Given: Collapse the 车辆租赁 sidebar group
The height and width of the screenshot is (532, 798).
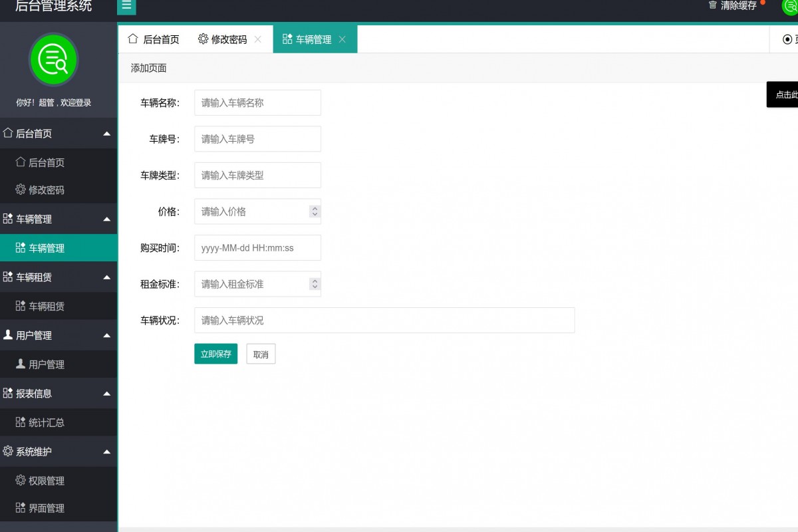Looking at the screenshot, I should [x=106, y=277].
